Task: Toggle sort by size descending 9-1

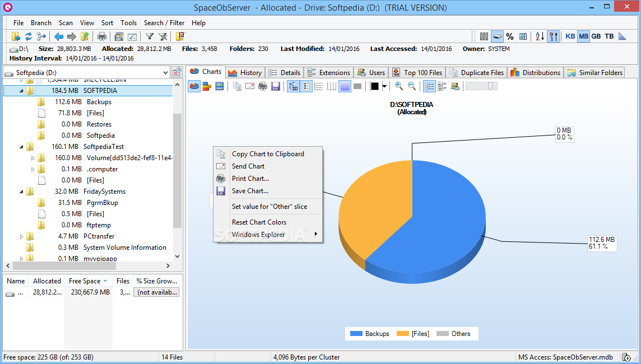Action: (x=554, y=36)
